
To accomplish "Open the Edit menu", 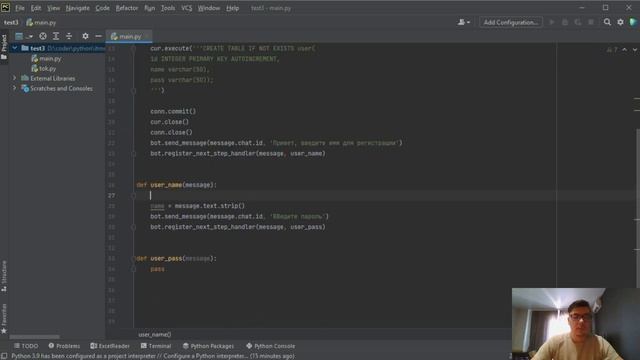I will [36, 8].
